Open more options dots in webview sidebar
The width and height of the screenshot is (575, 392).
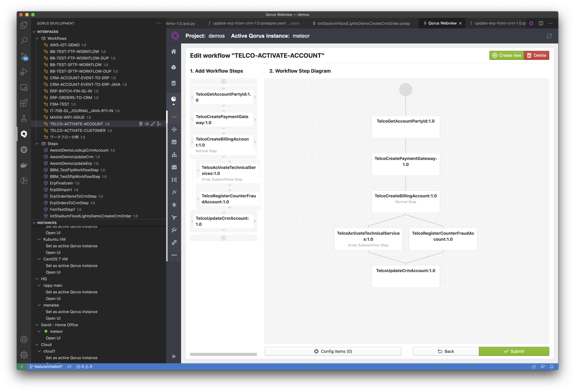coord(174,255)
